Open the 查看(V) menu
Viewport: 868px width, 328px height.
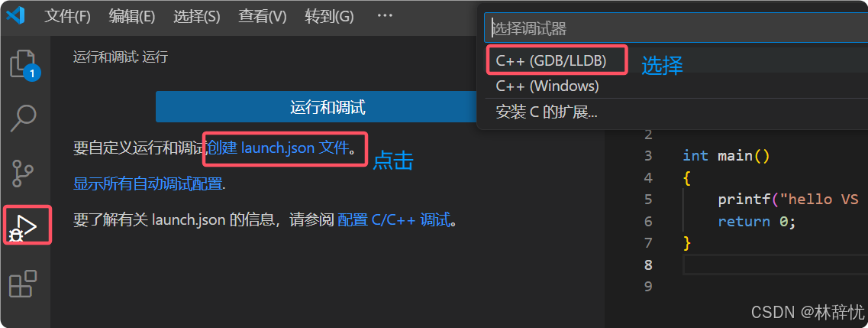coord(263,17)
